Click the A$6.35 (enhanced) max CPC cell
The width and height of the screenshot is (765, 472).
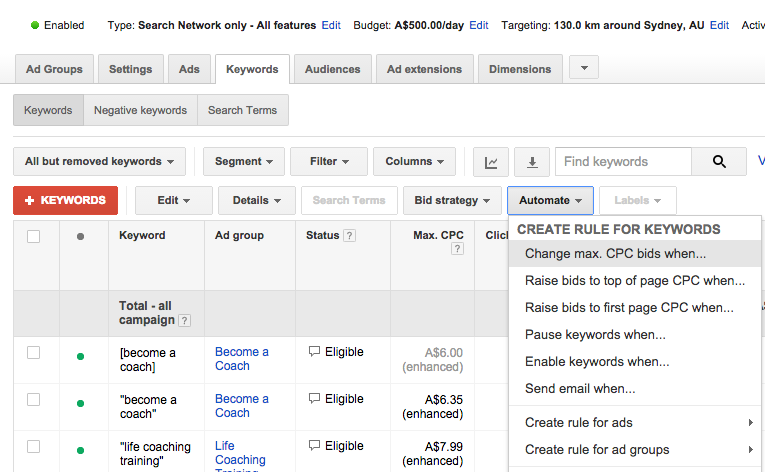click(x=433, y=407)
